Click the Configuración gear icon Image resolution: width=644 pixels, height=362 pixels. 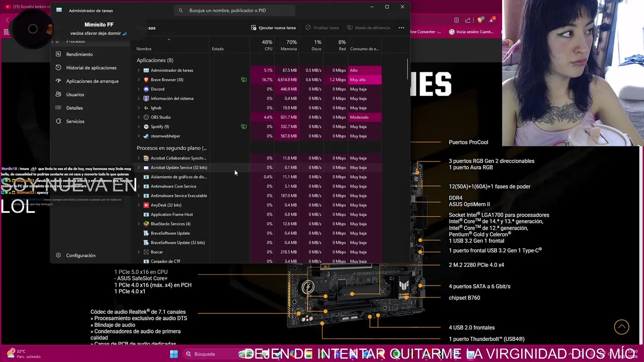[58, 255]
